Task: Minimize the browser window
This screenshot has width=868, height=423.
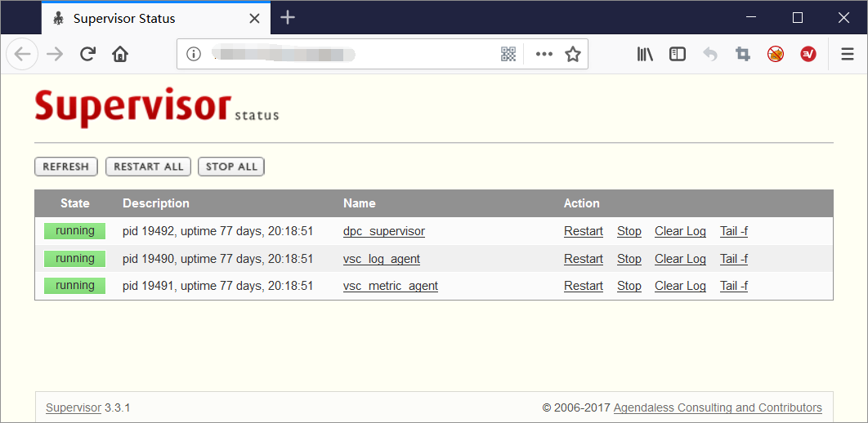Action: pos(751,18)
